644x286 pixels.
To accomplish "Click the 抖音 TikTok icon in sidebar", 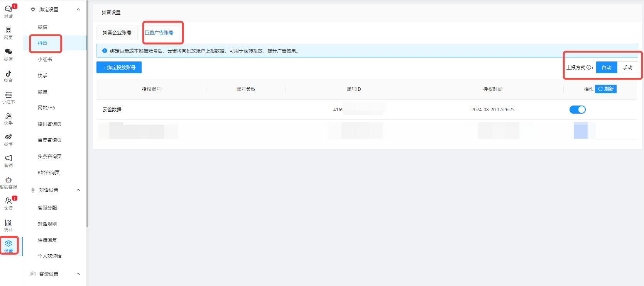I will click(8, 76).
